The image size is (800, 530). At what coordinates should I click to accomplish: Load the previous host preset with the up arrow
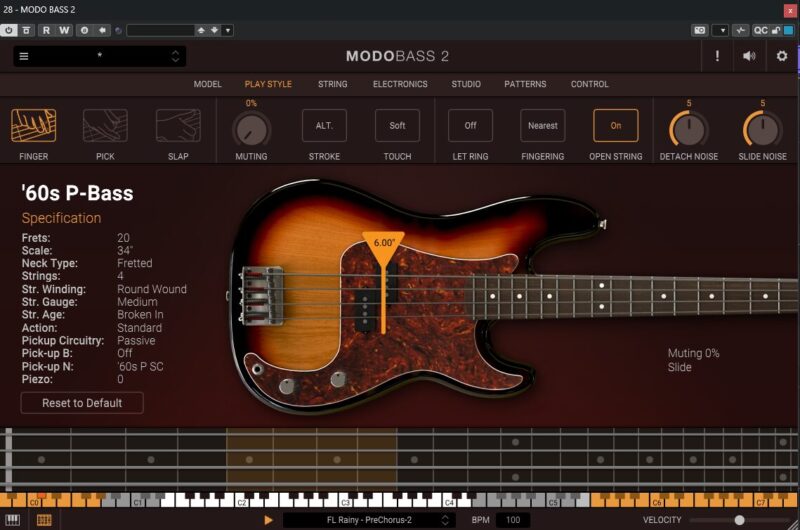click(201, 31)
